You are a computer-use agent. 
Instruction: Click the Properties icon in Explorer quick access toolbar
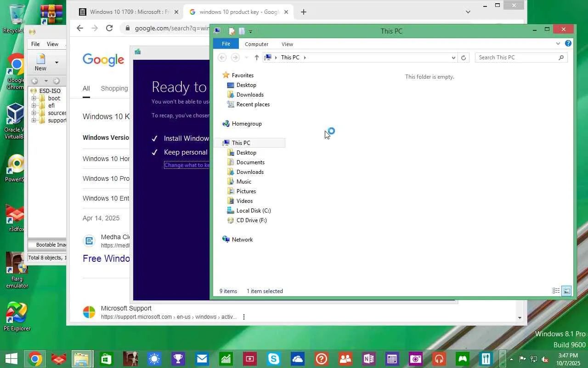pos(232,31)
